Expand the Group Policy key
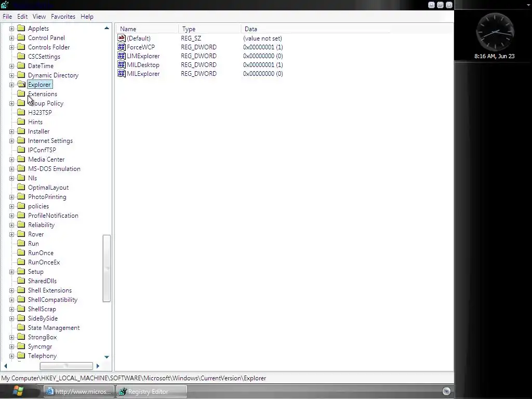 11,103
